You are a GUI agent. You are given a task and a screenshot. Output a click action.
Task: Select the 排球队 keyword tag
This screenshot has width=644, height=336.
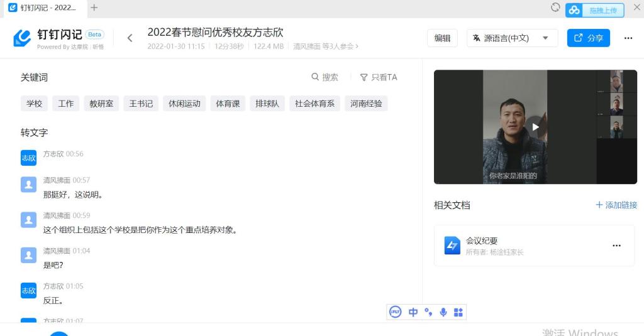[267, 104]
